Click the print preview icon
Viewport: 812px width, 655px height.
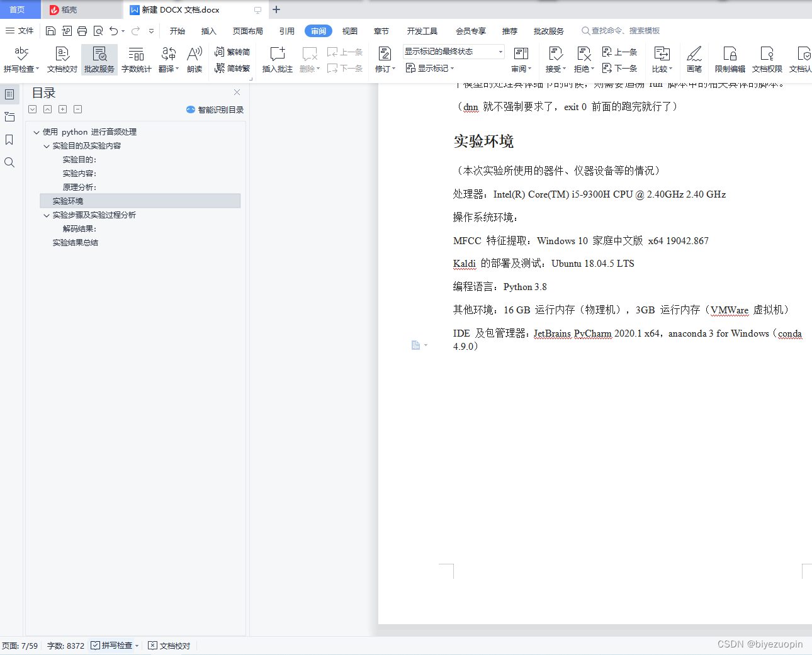(x=98, y=31)
